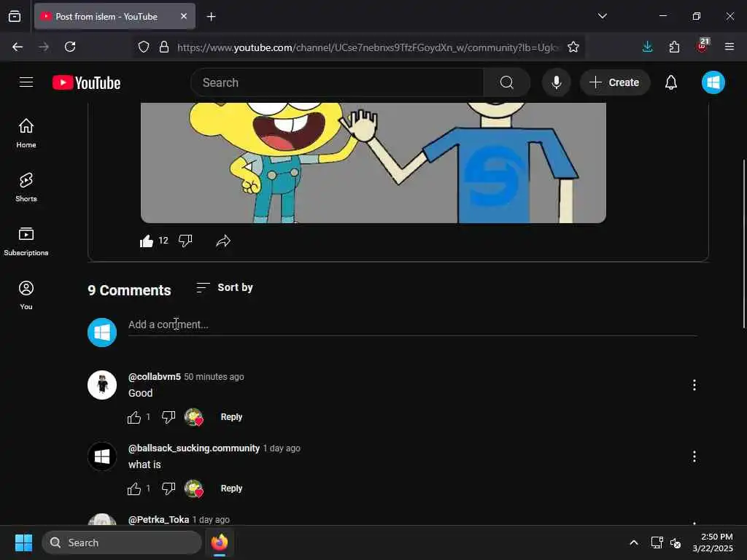Open the Firefox extensions puzzle icon
This screenshot has height=560, width=747.
click(674, 47)
